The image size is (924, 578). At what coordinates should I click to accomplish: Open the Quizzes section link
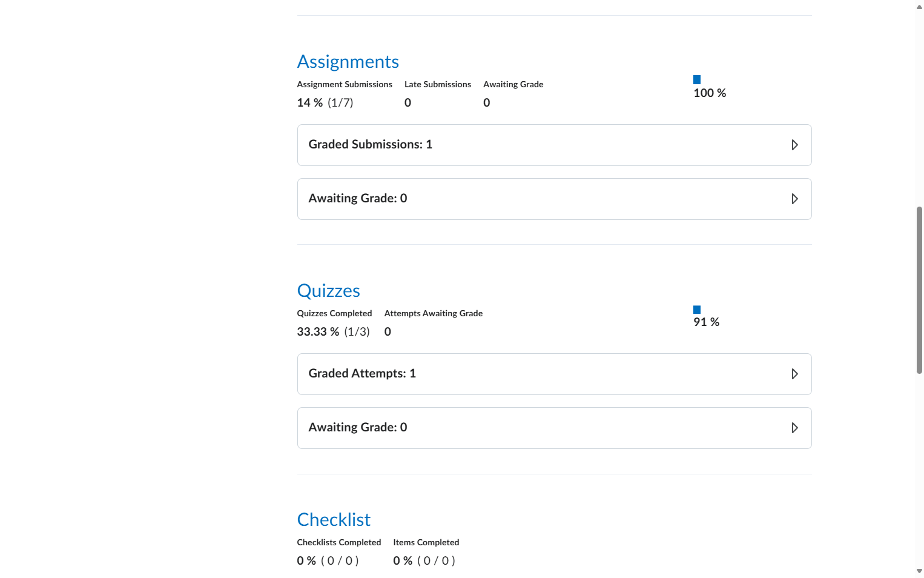(x=328, y=291)
